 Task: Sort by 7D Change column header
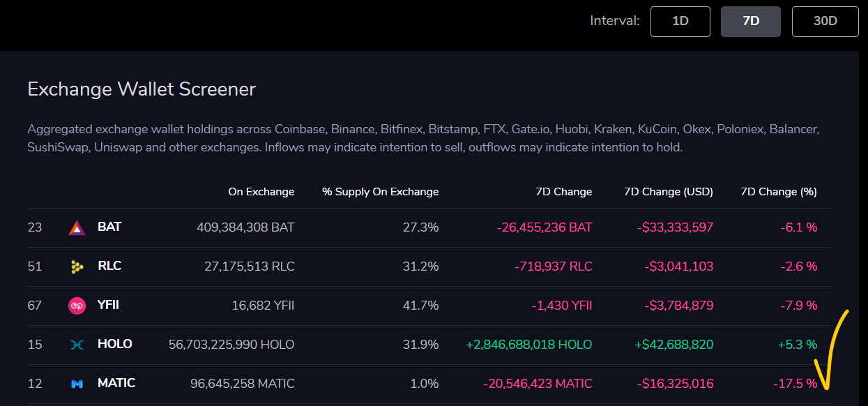563,192
